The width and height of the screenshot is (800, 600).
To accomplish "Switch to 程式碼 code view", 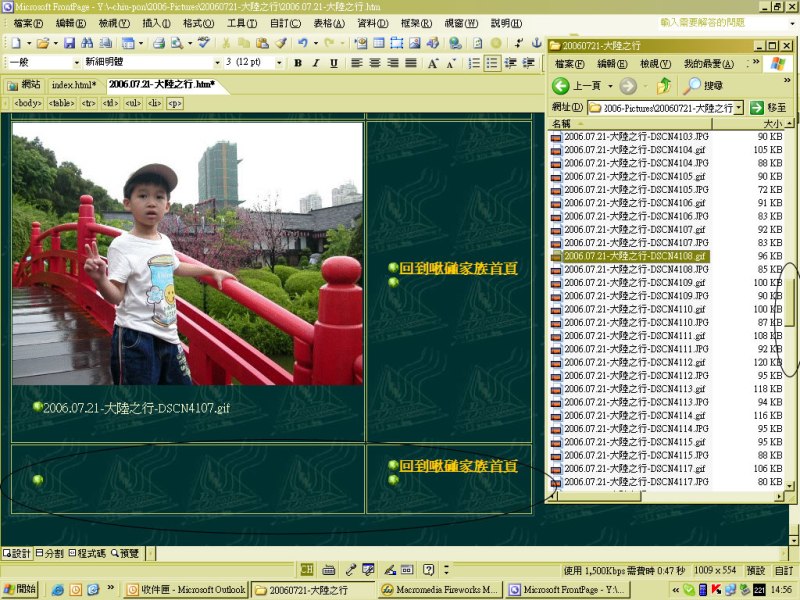I will pos(87,554).
